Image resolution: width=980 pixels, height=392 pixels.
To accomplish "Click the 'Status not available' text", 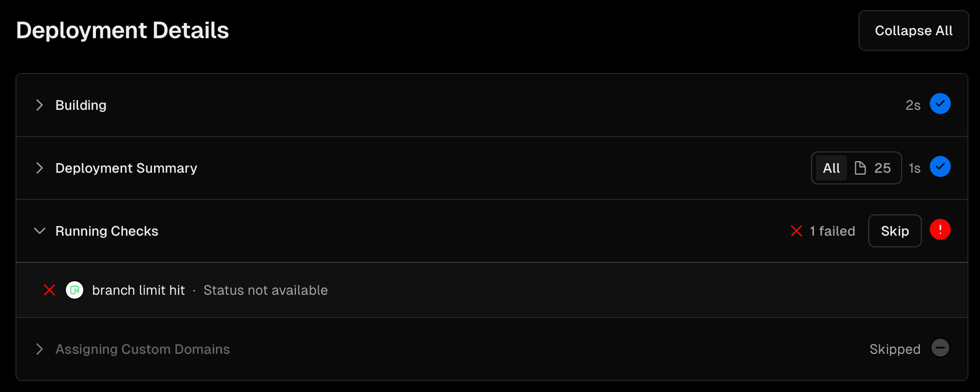I will [x=265, y=290].
